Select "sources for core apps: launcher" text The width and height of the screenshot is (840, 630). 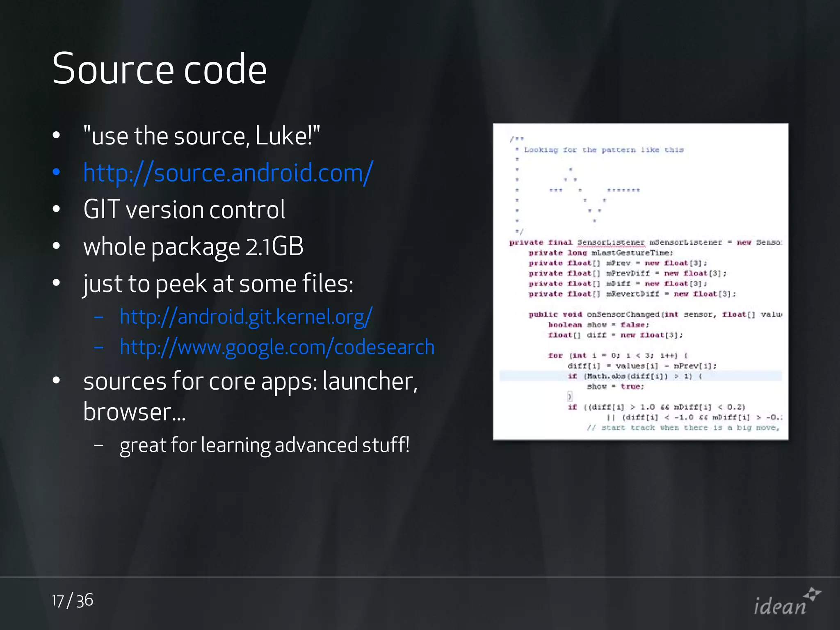coord(250,381)
